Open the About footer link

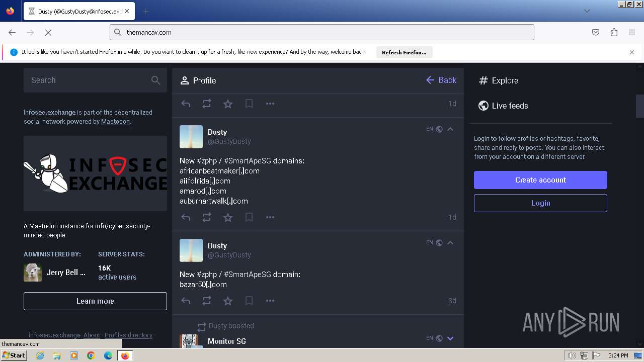click(92, 335)
